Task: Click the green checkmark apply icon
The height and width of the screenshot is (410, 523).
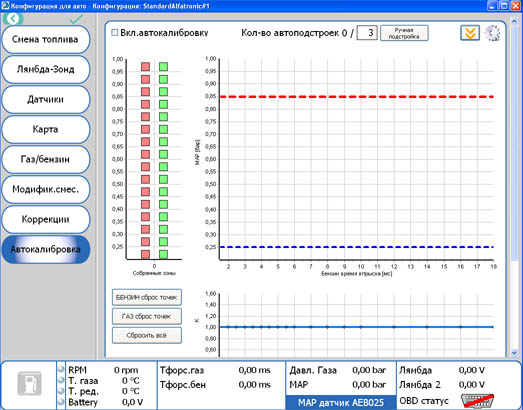Action: (x=76, y=19)
